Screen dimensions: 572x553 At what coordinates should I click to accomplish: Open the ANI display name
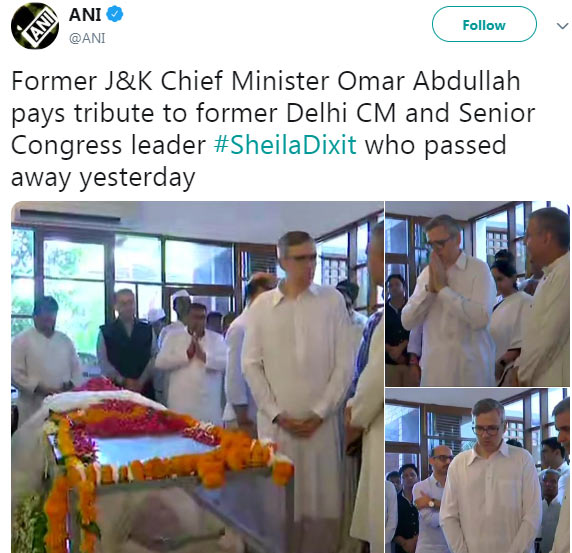[x=85, y=15]
